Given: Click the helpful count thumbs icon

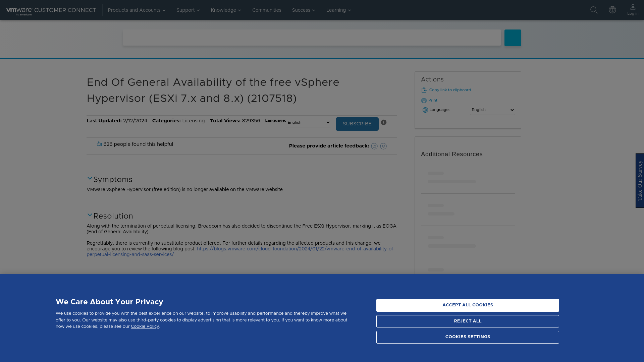Looking at the screenshot, I should [x=99, y=144].
